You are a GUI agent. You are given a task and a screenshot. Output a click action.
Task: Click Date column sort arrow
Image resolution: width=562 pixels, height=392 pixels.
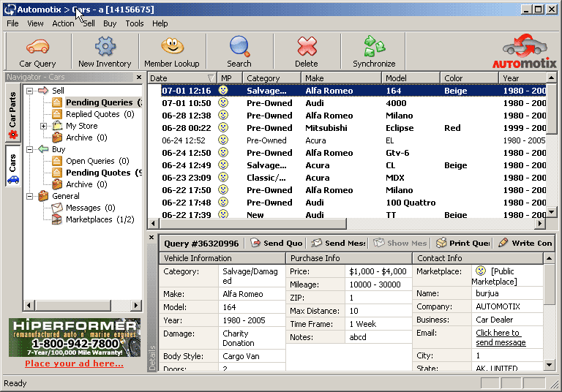pos(211,78)
